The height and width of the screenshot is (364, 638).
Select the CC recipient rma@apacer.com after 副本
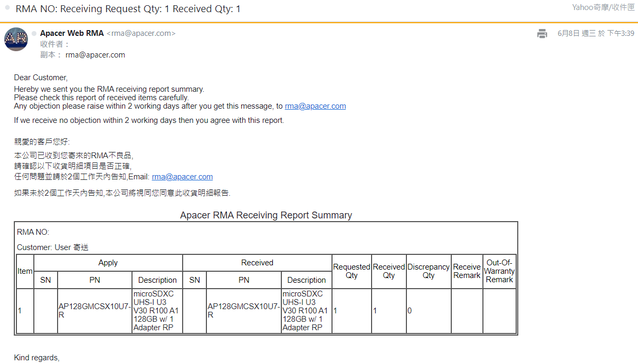tap(95, 55)
